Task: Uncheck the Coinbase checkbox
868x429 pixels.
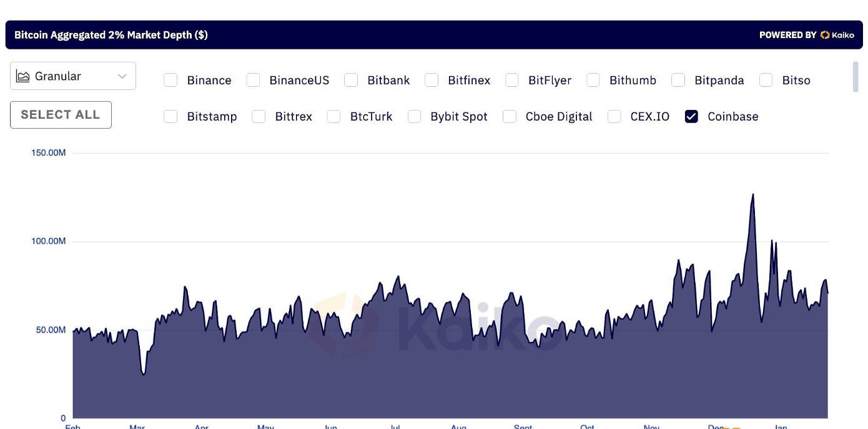Action: tap(691, 116)
